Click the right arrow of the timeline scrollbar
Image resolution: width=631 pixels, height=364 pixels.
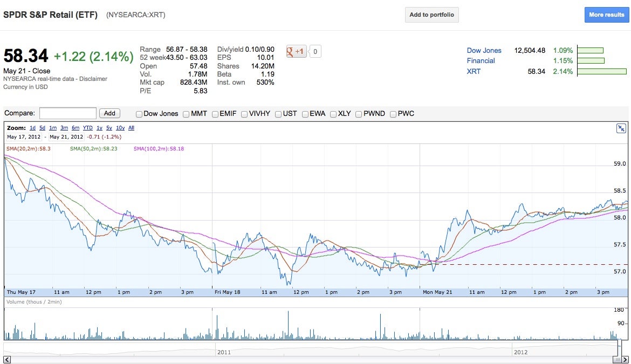[x=625, y=360]
